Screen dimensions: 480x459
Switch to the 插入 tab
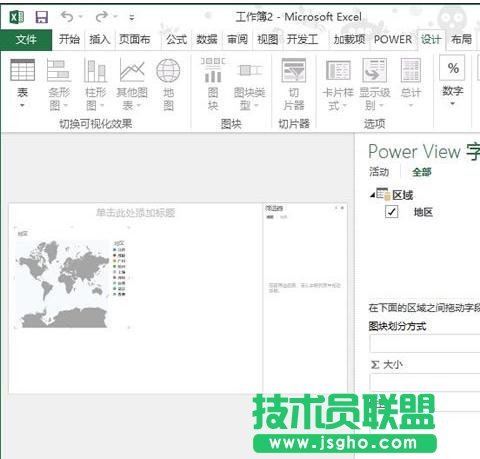pyautogui.click(x=99, y=40)
